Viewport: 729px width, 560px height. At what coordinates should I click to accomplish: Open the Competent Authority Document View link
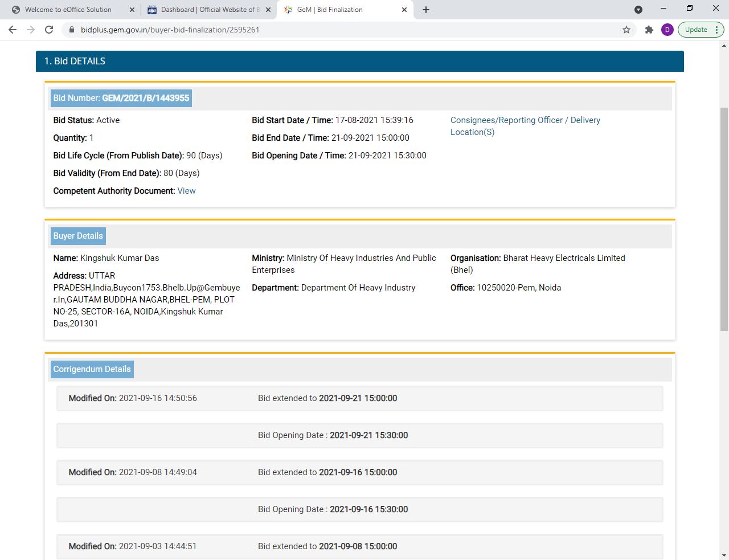186,191
